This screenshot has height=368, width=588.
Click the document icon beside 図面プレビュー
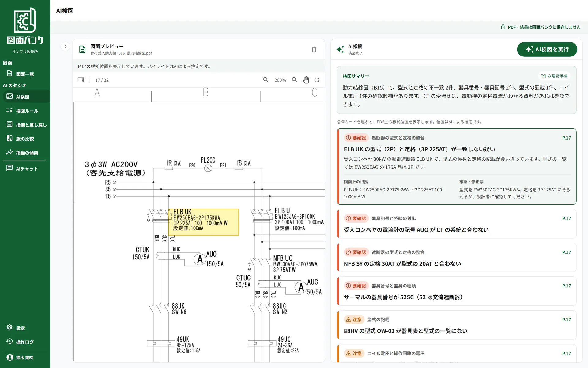82,49
